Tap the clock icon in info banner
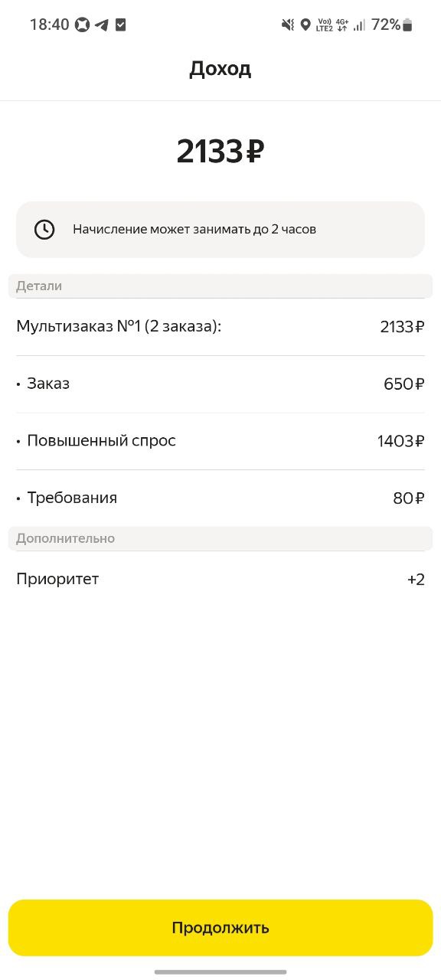The height and width of the screenshot is (980, 441). pyautogui.click(x=44, y=229)
